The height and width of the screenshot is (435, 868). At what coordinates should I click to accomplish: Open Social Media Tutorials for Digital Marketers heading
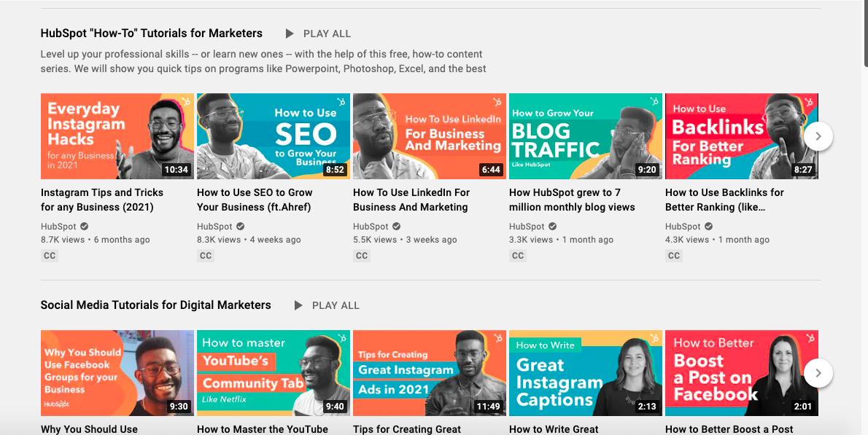coord(156,305)
